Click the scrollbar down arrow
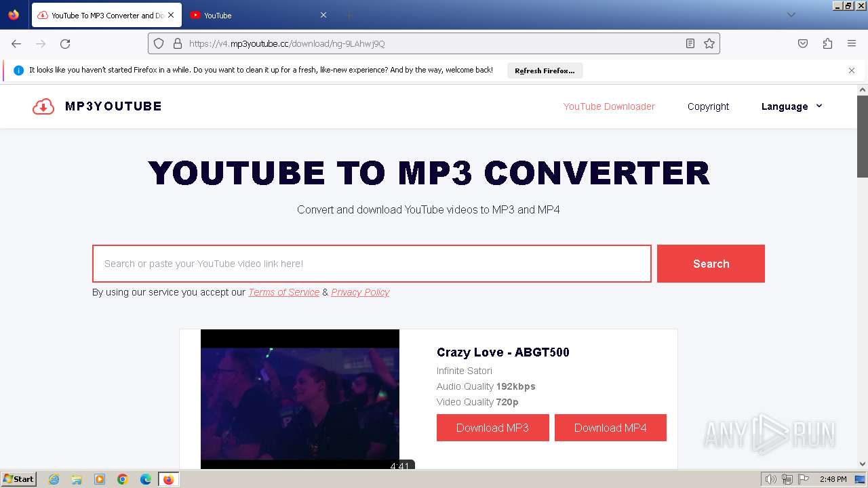Image resolution: width=868 pixels, height=488 pixels. (x=863, y=464)
